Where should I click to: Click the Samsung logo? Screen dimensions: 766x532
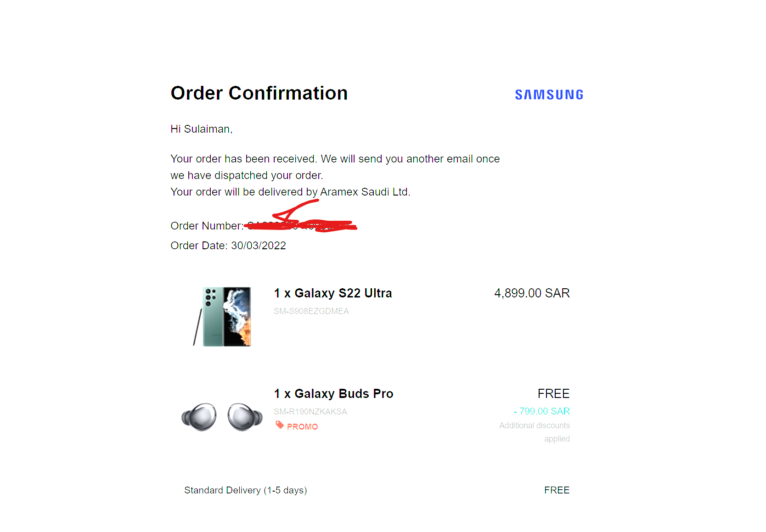549,95
